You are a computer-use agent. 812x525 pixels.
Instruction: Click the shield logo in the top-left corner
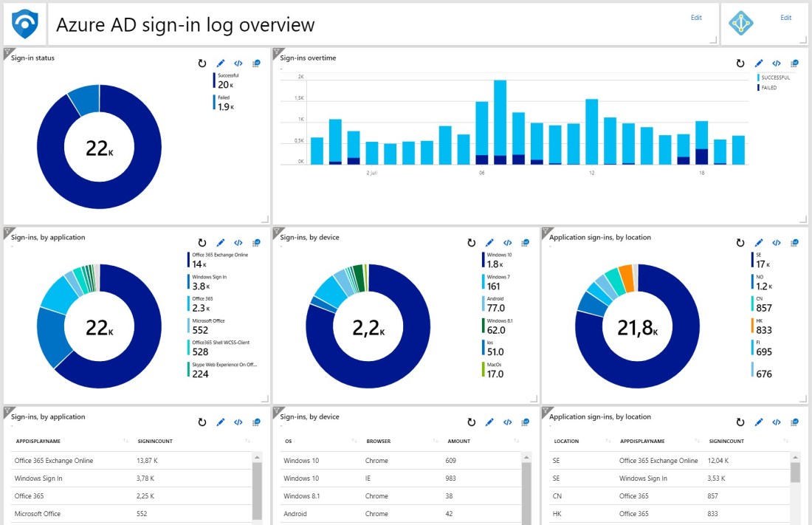tap(24, 23)
